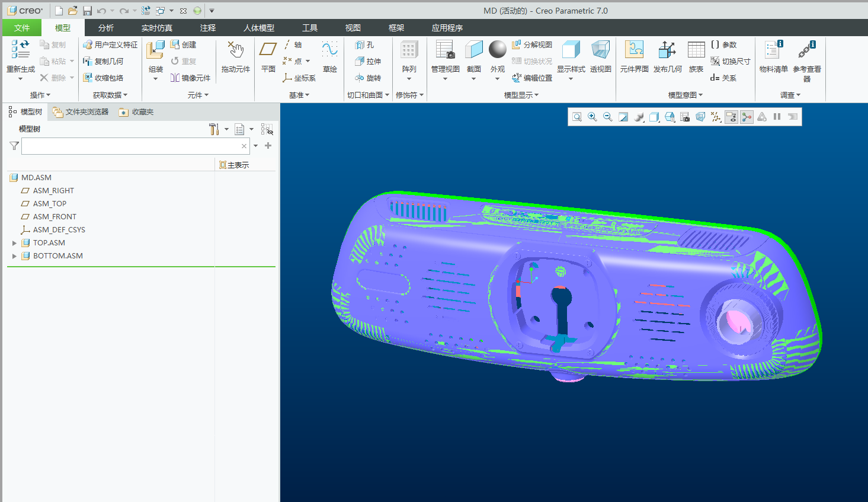Click the Zoom In magnifier icon
868x502 pixels.
592,117
